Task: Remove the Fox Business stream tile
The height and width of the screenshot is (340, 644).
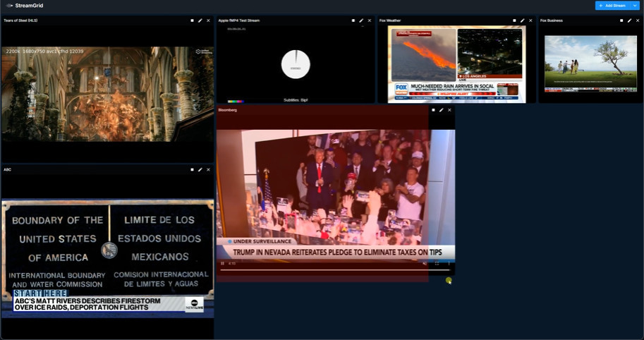Action: [638, 20]
